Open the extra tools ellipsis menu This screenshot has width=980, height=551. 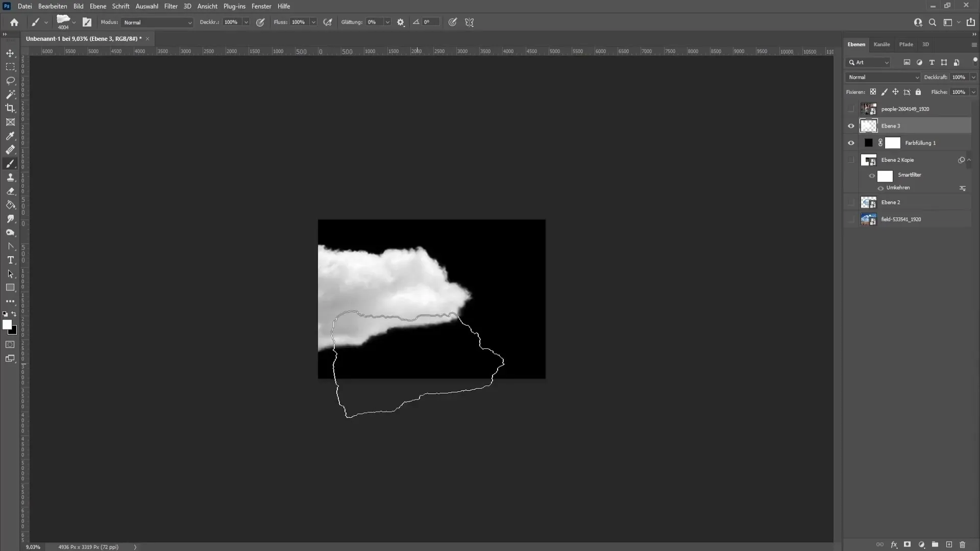10,302
